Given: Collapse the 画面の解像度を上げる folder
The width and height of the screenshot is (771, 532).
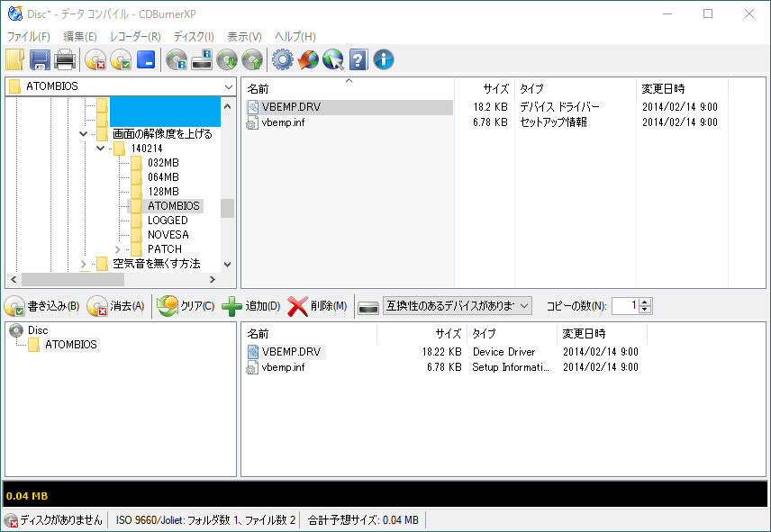Looking at the screenshot, I should tap(83, 133).
